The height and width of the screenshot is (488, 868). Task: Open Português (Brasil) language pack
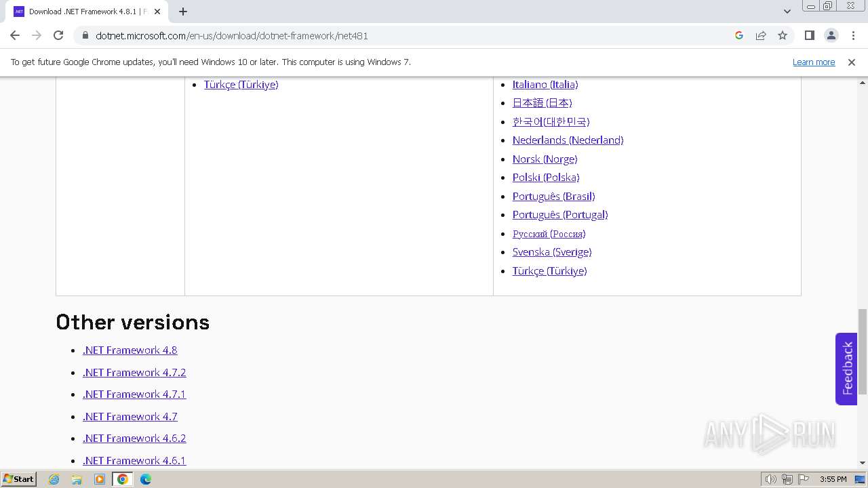554,196
